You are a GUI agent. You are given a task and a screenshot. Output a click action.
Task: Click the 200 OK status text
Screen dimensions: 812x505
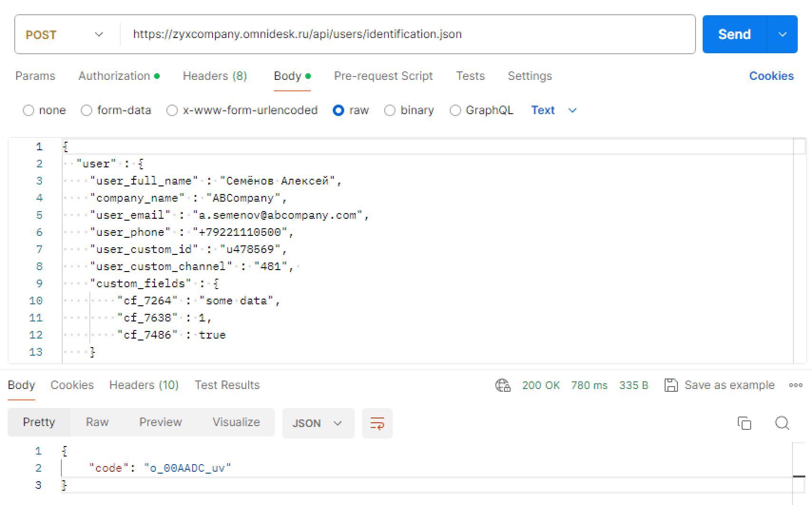541,385
